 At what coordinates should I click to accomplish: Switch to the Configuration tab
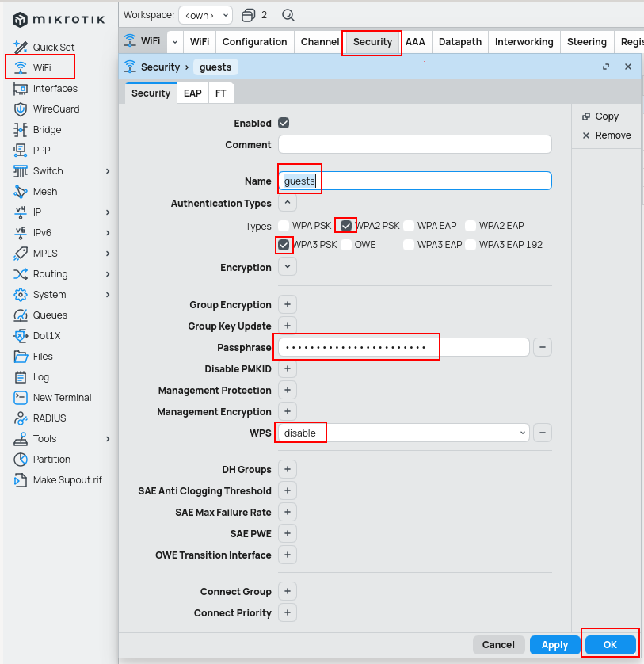point(255,42)
